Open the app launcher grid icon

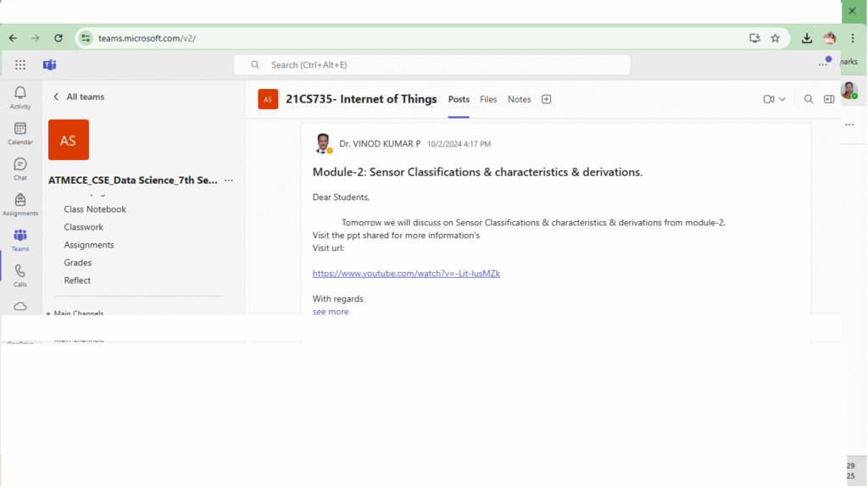[20, 64]
